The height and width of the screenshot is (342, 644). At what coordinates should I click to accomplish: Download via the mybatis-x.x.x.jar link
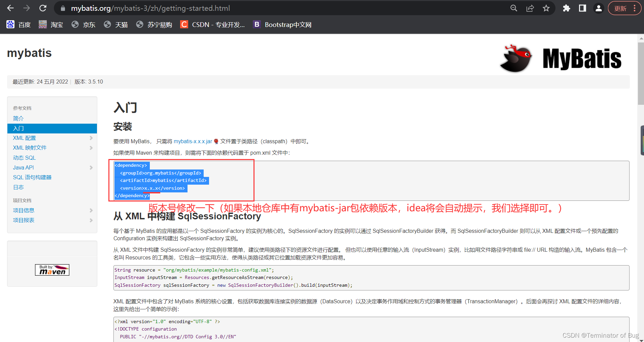[x=193, y=142]
